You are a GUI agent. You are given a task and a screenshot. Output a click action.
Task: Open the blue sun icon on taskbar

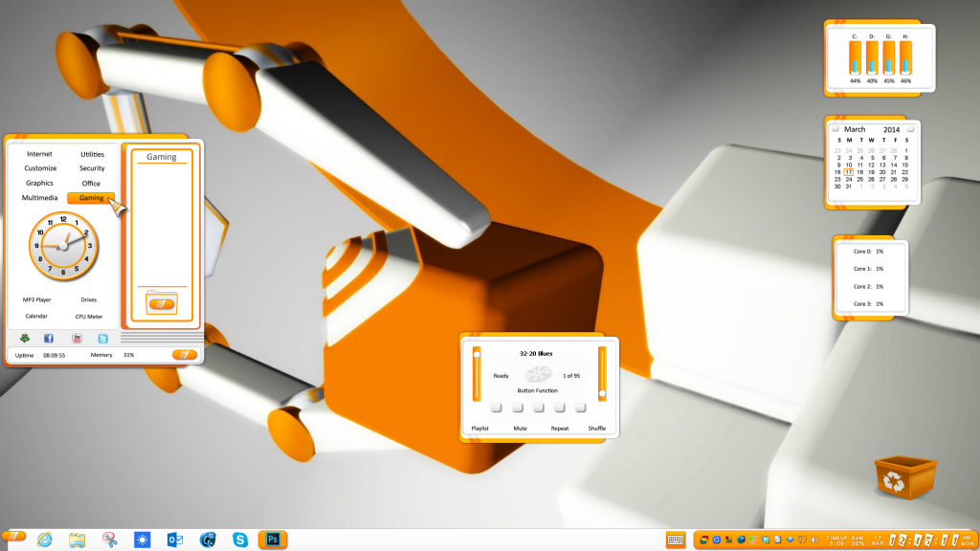click(143, 540)
